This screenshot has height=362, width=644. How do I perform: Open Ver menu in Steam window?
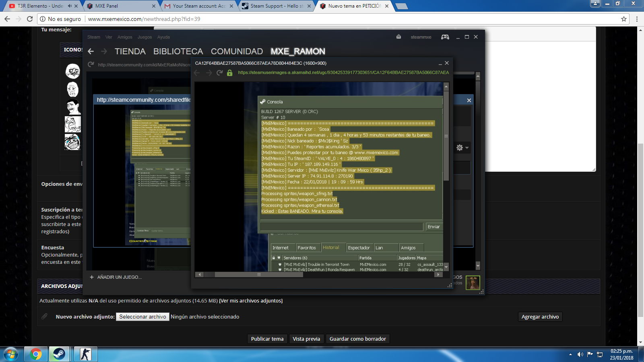tap(109, 37)
